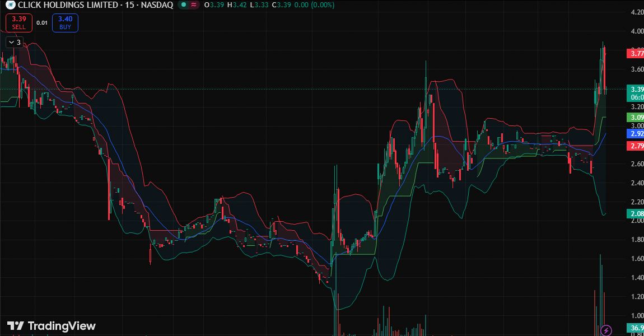Screen dimensions: 644x336
Task: Click the open value O3.39
Action: pos(214,5)
